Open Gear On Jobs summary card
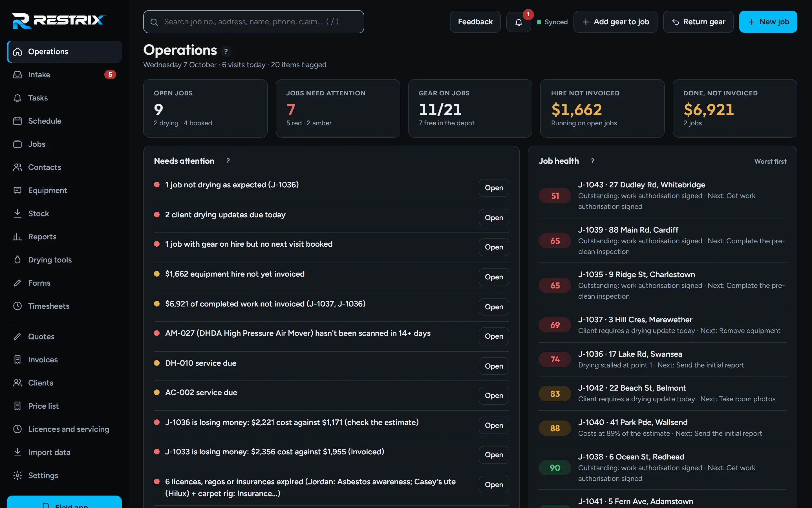Image resolution: width=812 pixels, height=508 pixels. (x=470, y=108)
